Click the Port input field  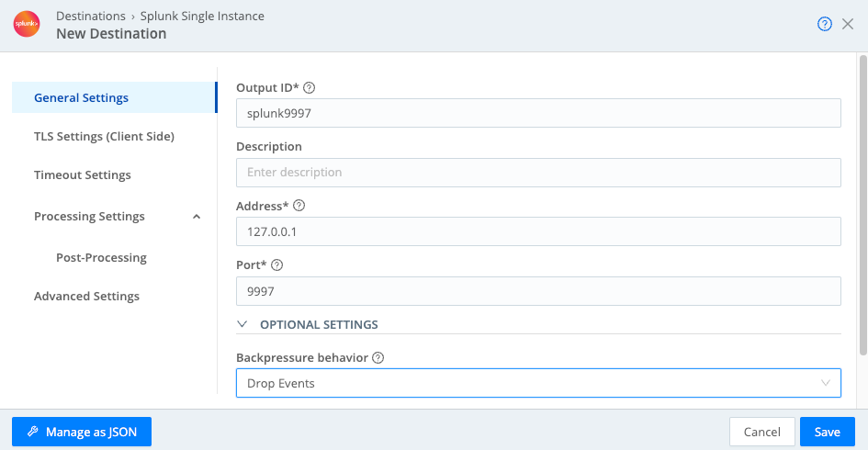click(538, 291)
